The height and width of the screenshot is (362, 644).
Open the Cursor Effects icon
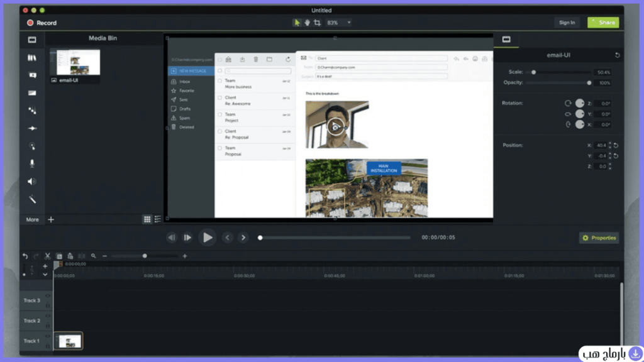32,146
